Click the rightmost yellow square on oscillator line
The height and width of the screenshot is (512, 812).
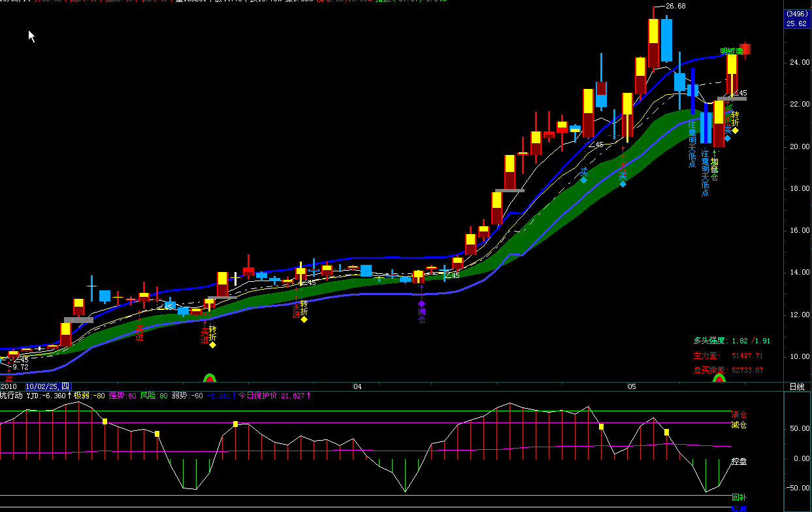666,432
